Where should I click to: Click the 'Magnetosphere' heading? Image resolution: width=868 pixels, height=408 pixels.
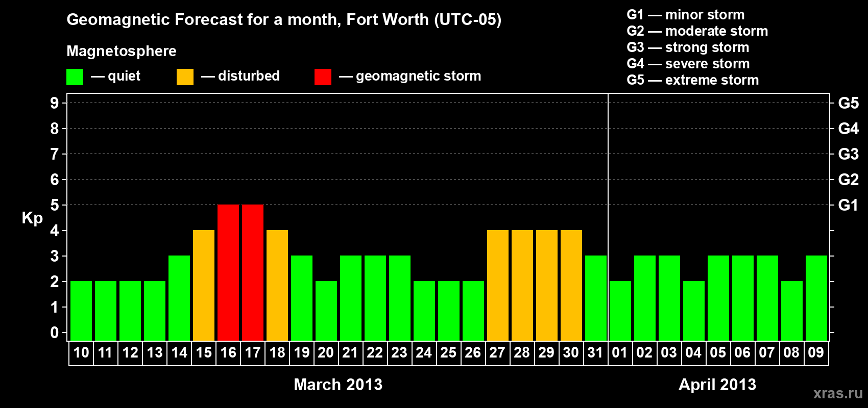pyautogui.click(x=122, y=51)
